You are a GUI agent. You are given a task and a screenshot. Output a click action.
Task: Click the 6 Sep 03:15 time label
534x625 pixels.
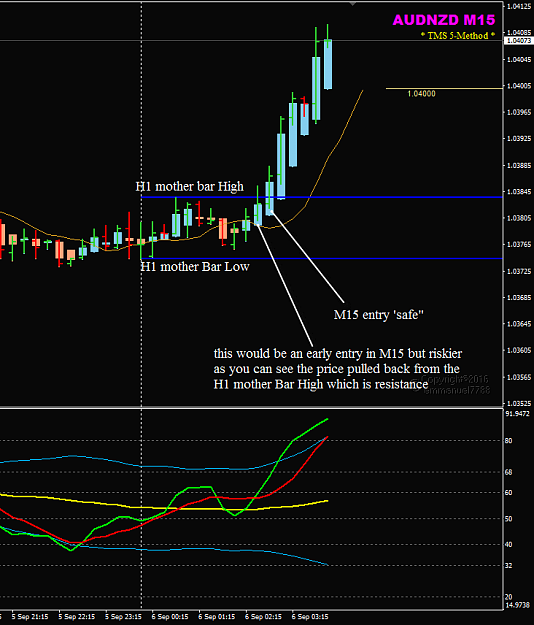pos(310,617)
